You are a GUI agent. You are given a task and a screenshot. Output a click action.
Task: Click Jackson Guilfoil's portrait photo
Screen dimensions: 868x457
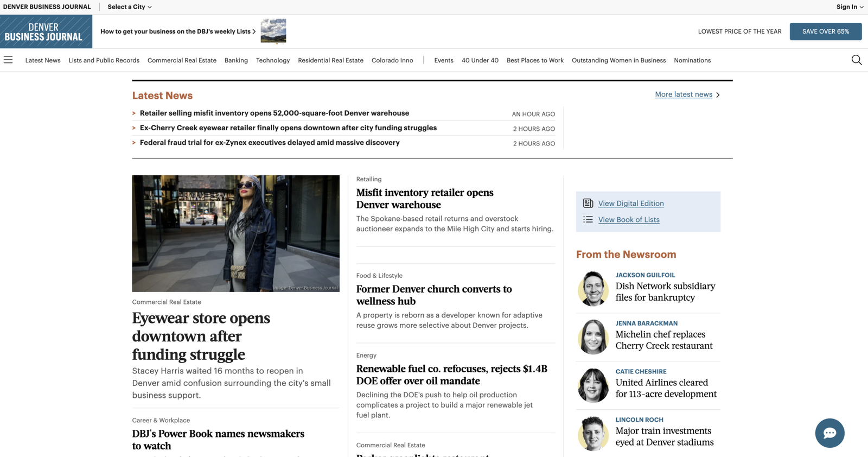point(593,289)
